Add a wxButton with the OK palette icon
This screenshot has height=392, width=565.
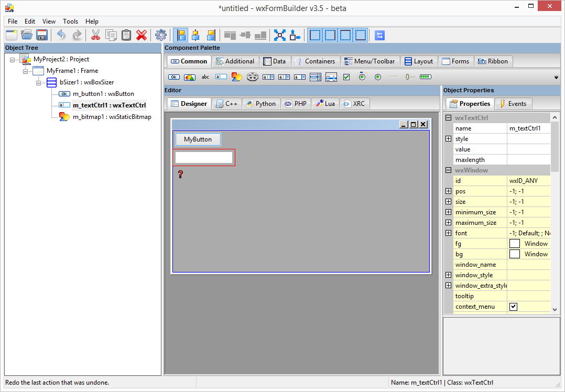173,77
